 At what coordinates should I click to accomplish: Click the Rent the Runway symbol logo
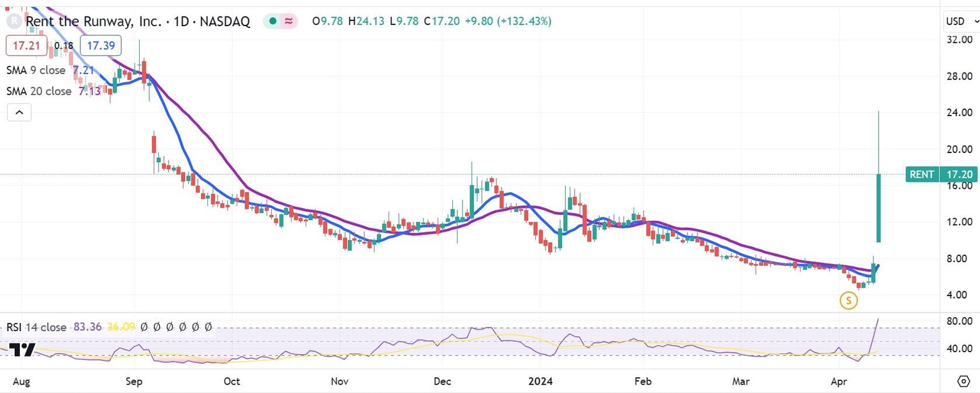click(14, 21)
